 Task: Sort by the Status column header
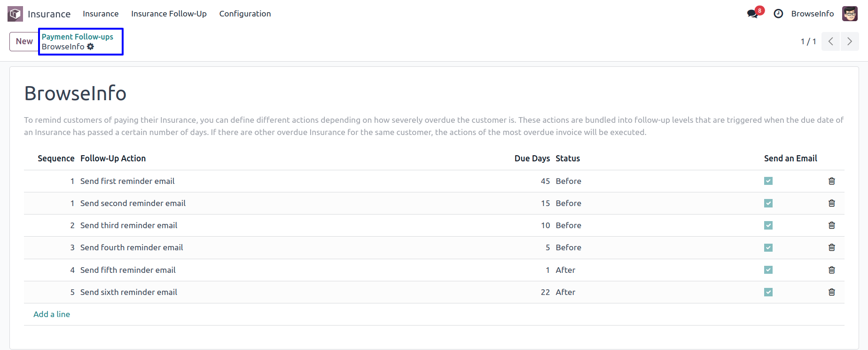pos(568,159)
